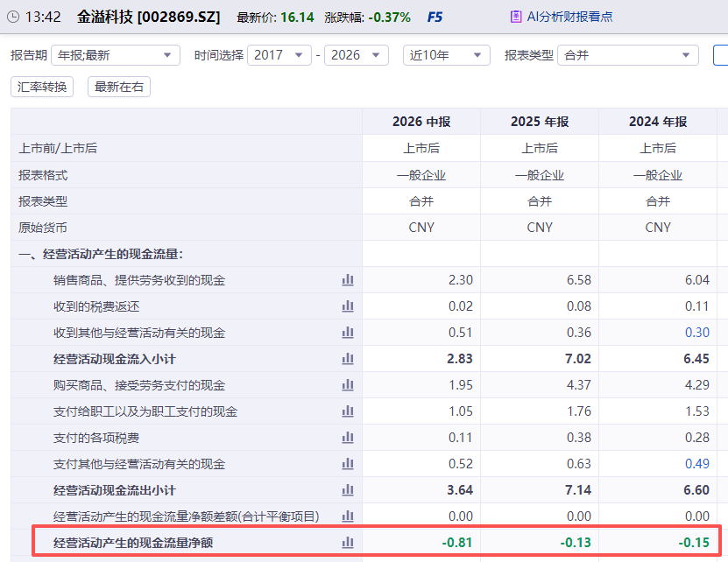The height and width of the screenshot is (562, 728).
Task: Click the 6.58 sales cash received value
Action: [579, 280]
